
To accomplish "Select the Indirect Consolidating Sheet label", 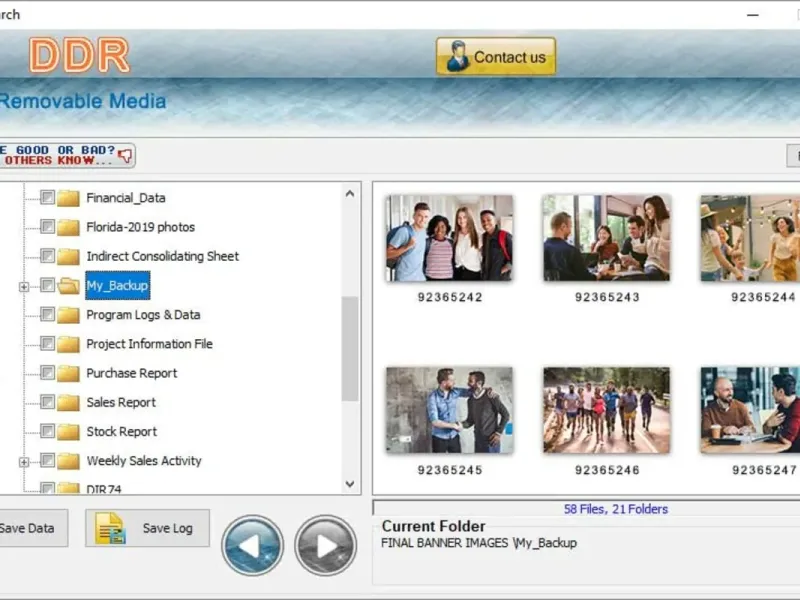I will (x=162, y=256).
